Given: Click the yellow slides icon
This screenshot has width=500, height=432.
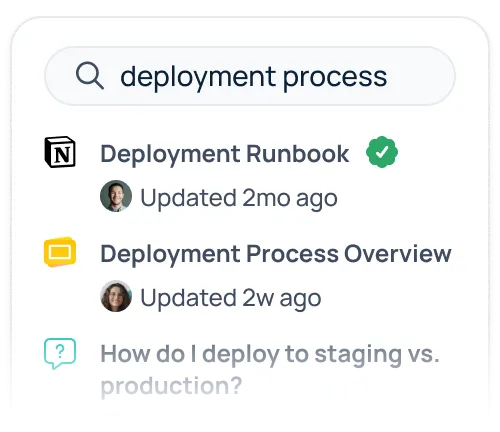Looking at the screenshot, I should 60,252.
